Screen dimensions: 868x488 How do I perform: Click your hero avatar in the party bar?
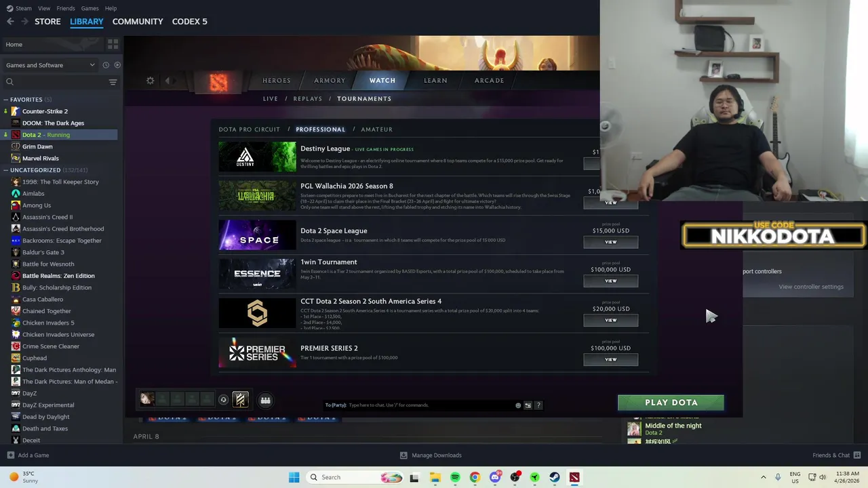[146, 399]
